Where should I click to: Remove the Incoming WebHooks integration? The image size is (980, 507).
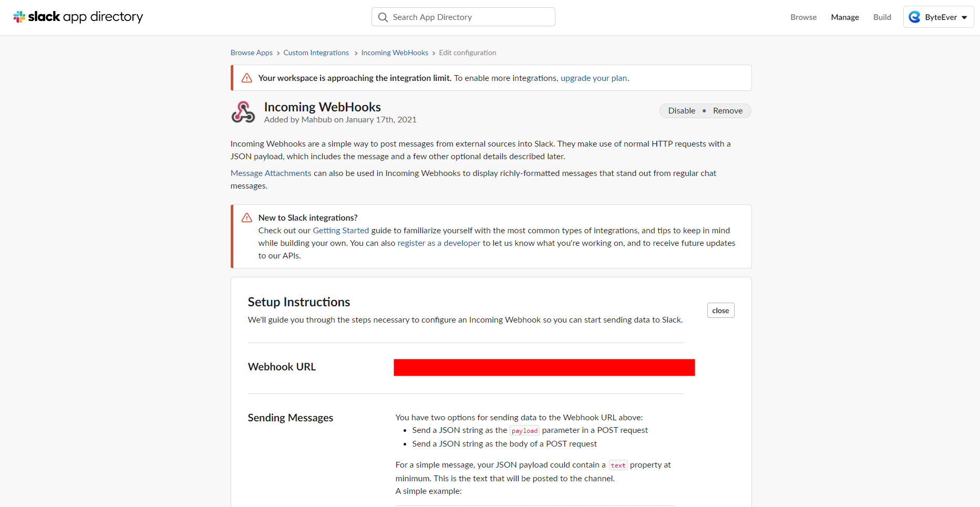click(728, 111)
